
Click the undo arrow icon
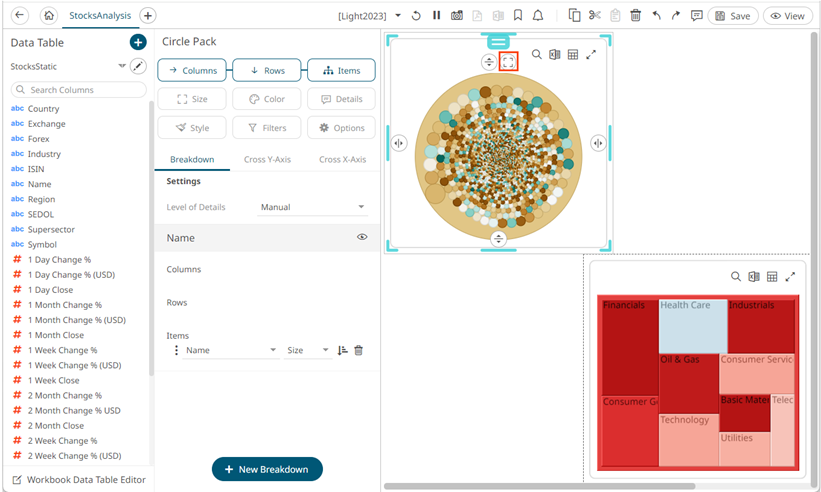point(656,16)
